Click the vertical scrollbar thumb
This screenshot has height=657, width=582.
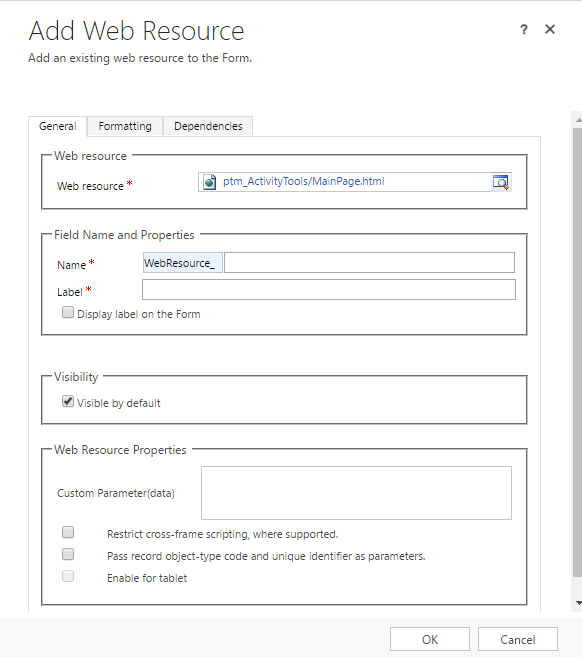[577, 352]
